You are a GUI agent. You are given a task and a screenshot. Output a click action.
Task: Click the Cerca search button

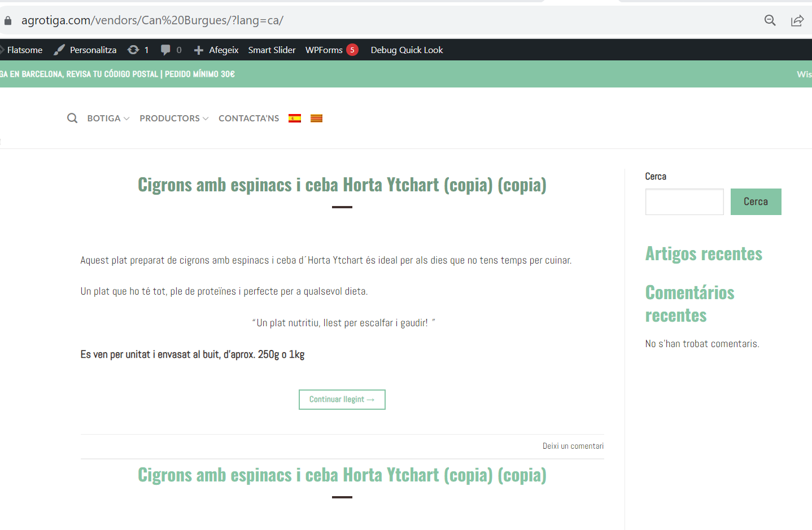tap(756, 202)
